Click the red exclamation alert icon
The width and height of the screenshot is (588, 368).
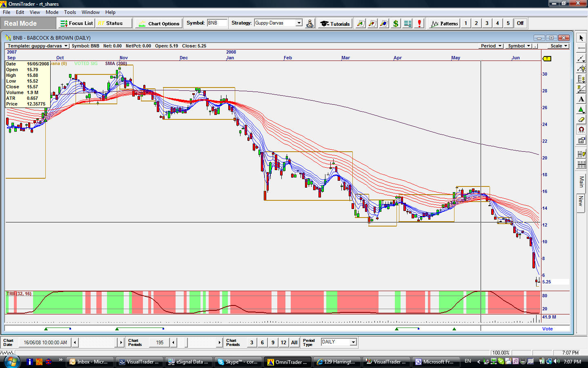click(419, 23)
